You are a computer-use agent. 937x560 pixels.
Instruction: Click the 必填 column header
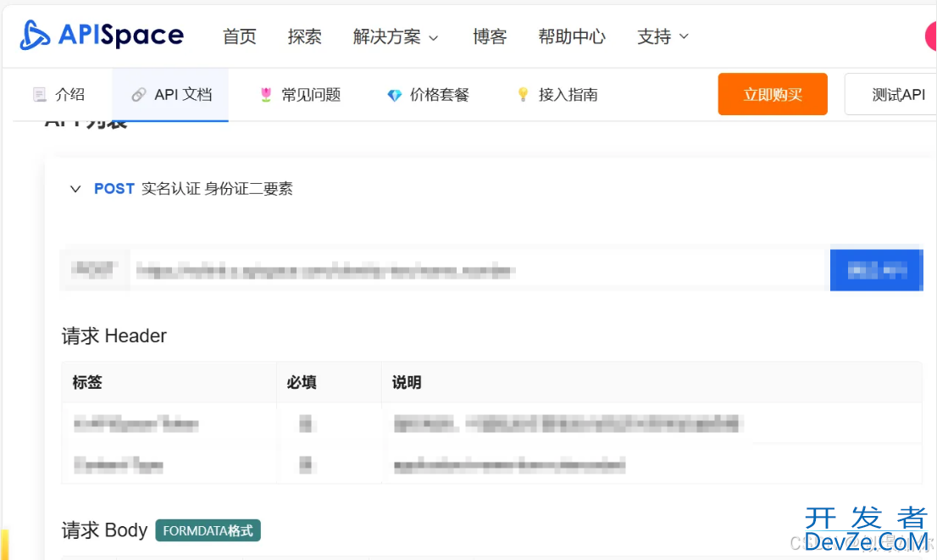click(302, 382)
